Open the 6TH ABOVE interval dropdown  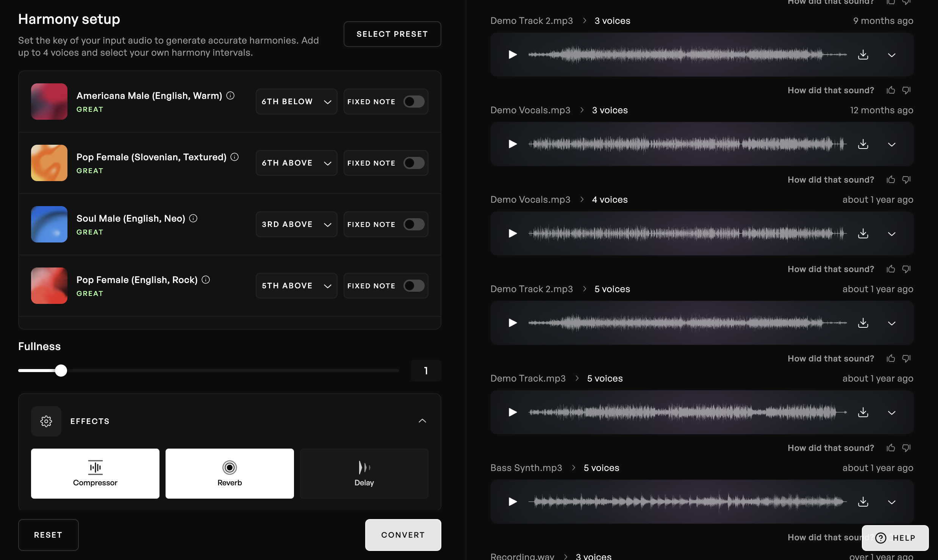296,163
